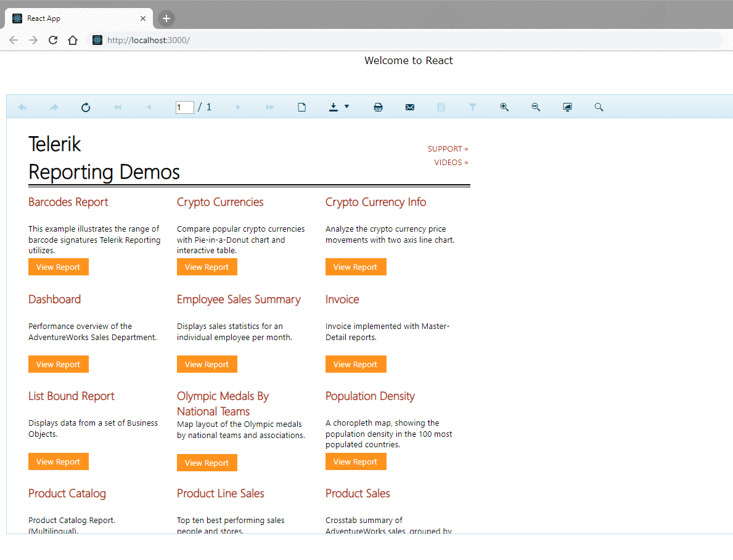Open the Invoice title link

pos(342,299)
